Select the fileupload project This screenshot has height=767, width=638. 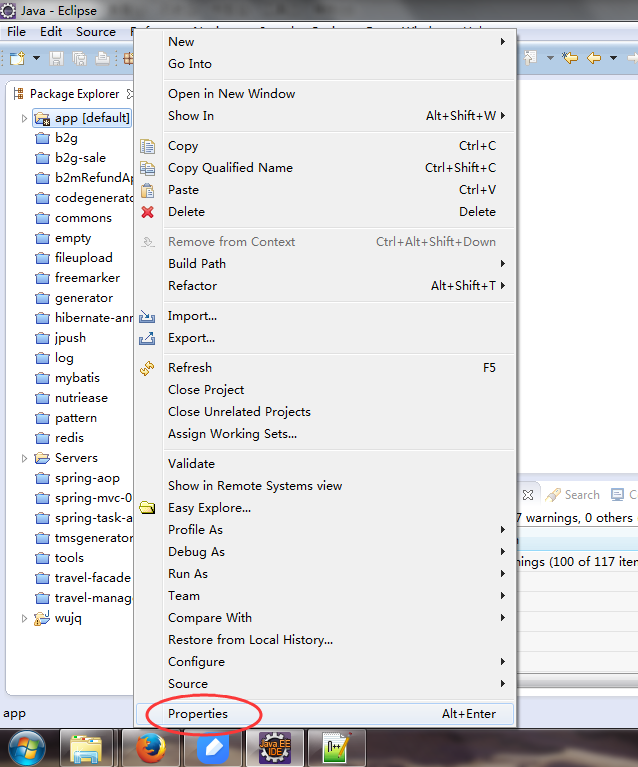(74, 258)
